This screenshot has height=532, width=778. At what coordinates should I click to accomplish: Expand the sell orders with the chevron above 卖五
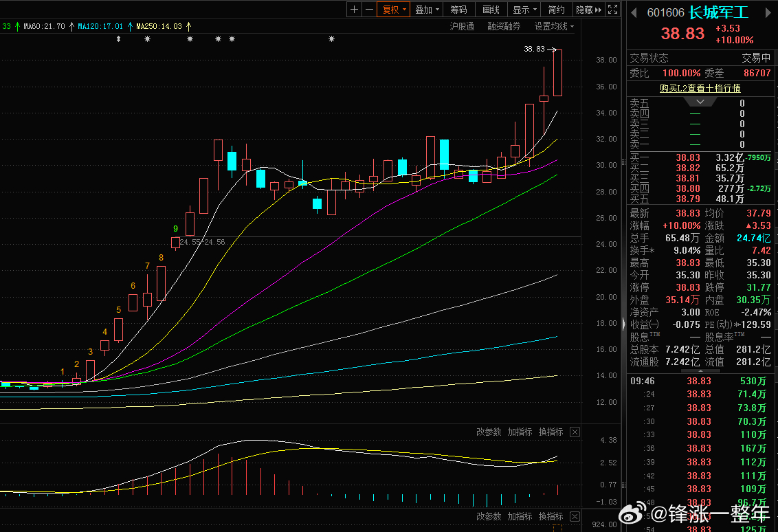(700, 102)
